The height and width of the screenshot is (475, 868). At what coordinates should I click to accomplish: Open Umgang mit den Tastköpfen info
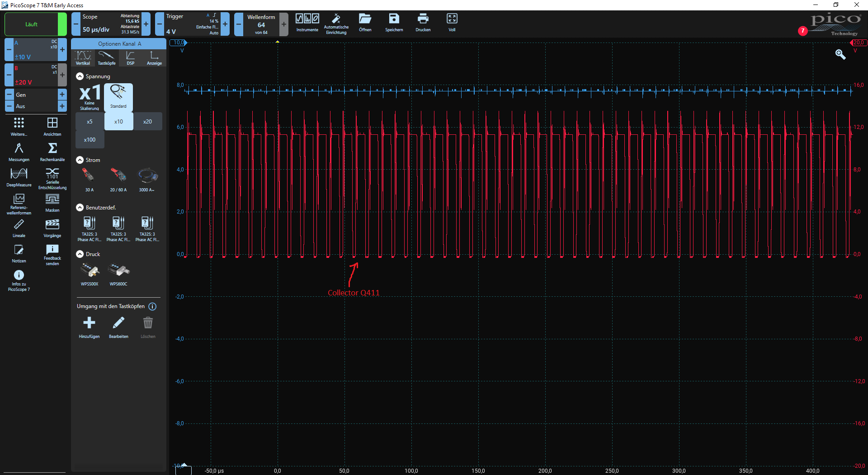152,307
